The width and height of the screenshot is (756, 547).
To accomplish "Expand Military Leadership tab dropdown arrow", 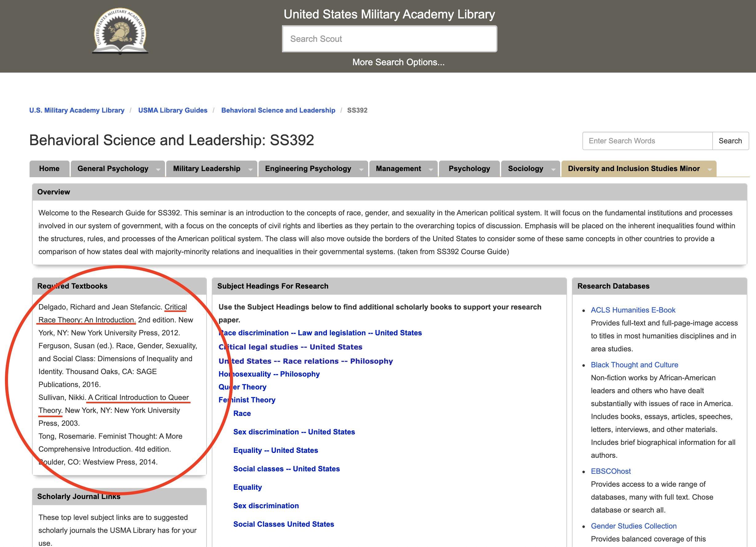I will pos(250,170).
